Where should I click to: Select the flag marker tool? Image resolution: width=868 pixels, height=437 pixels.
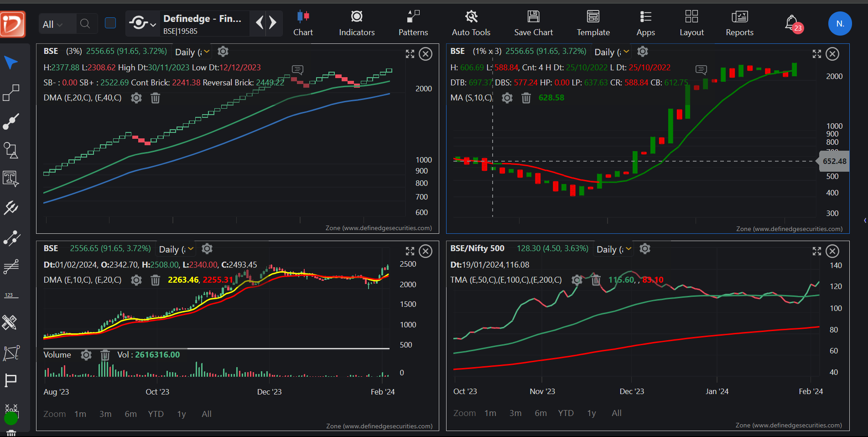click(x=10, y=380)
